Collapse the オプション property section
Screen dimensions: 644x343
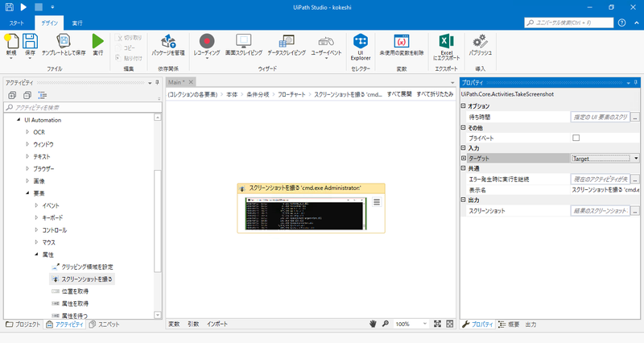(x=464, y=106)
